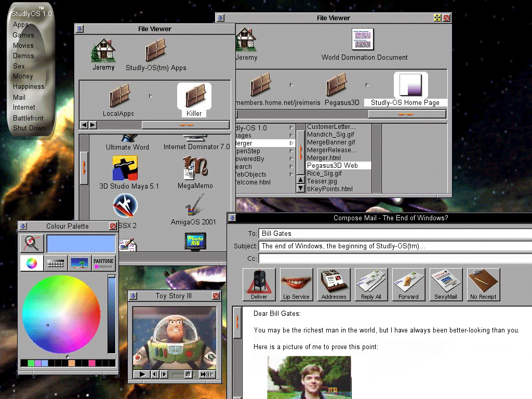Screen dimensions: 532x399
Task: Switch Colour Palette to palm tree image mode
Action: [x=79, y=263]
